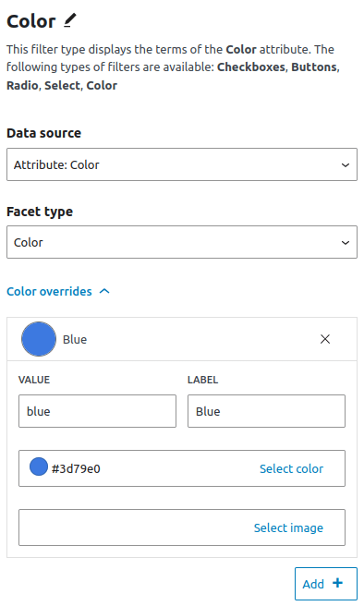Click the VALUE input field containing blue
This screenshot has height=606, width=364.
point(97,411)
